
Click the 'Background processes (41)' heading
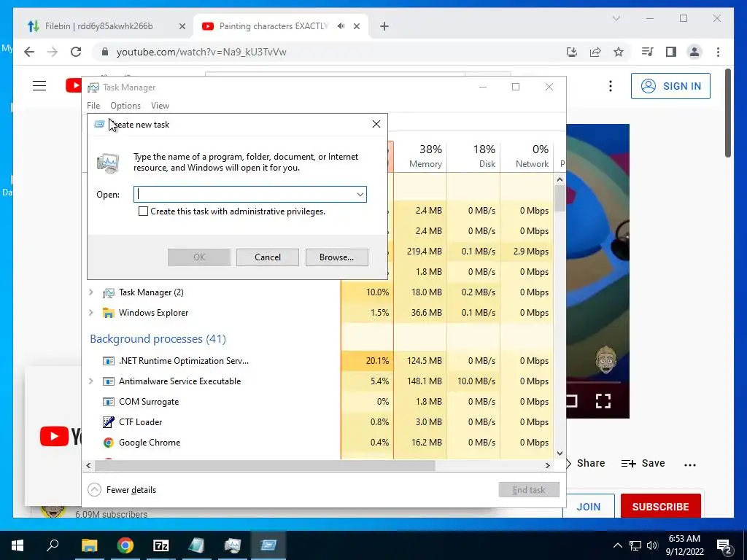click(x=158, y=338)
